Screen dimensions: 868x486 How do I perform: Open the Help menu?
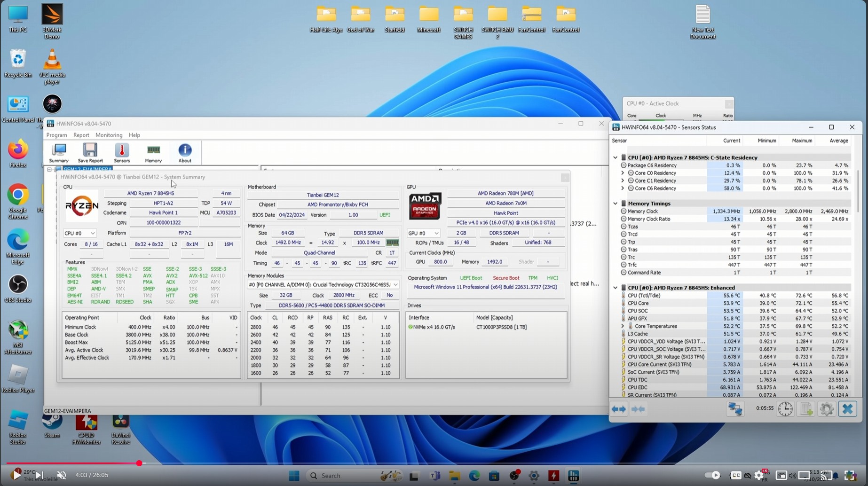tap(134, 135)
